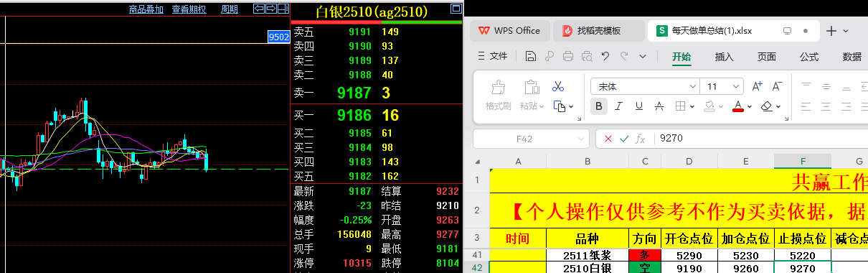Image resolution: width=868 pixels, height=273 pixels.
Task: Click the fx insert function icon
Action: 641,139
